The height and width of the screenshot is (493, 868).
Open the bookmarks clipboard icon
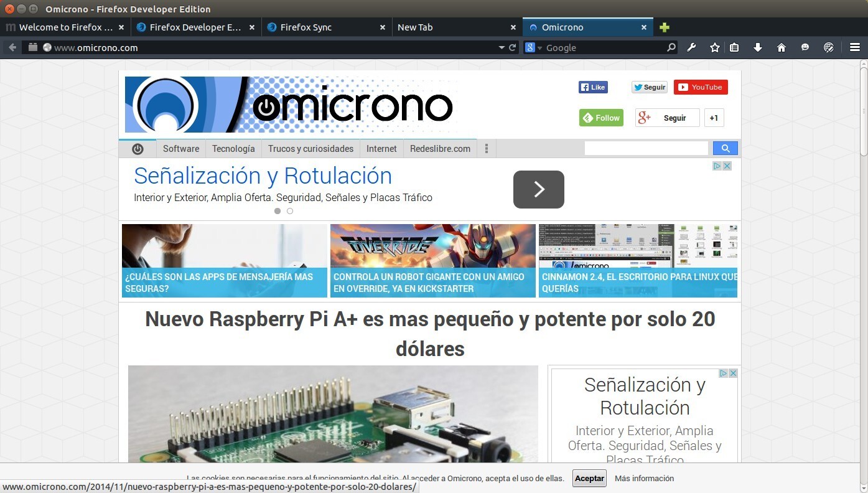pyautogui.click(x=734, y=47)
